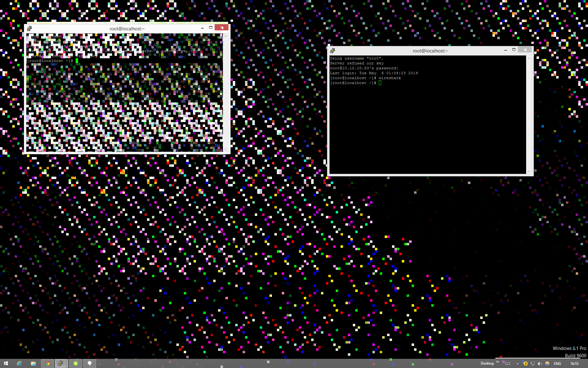Open the network status tray icon

click(x=533, y=363)
